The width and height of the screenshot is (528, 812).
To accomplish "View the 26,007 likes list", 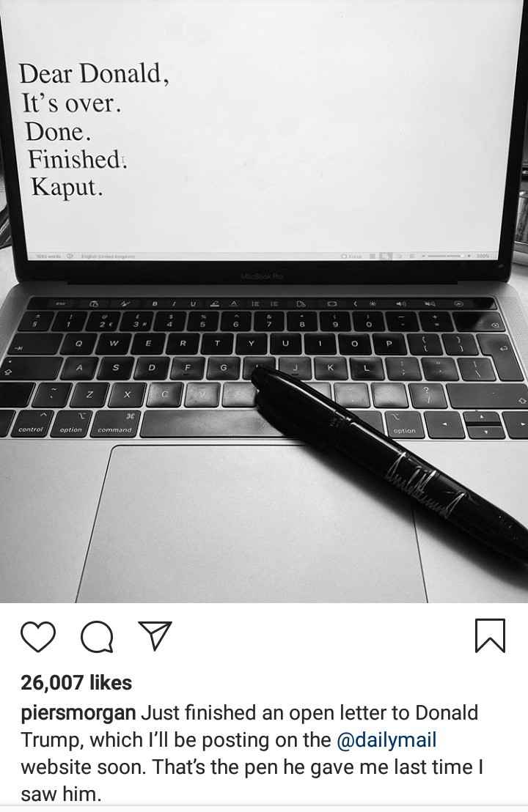I will [x=76, y=682].
